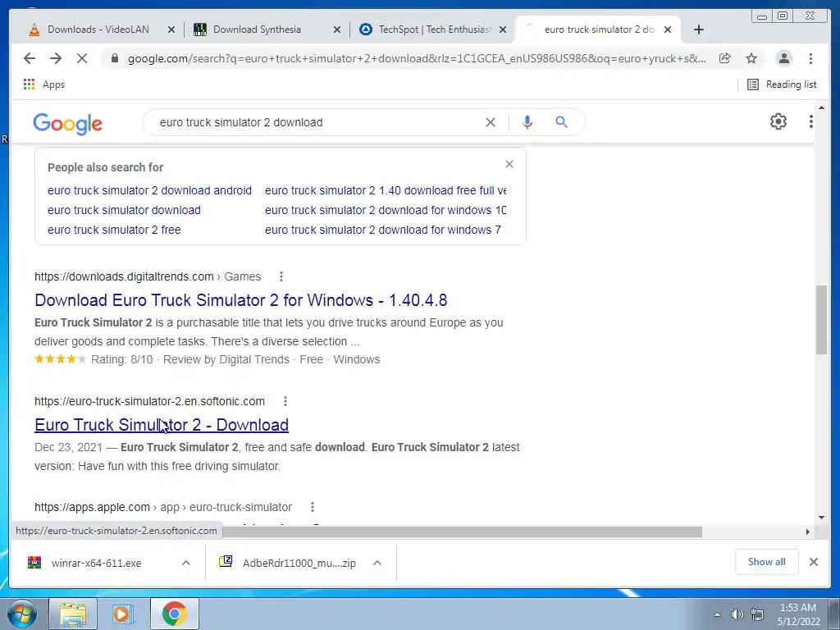Open the softonic Euro Truck Simulator 2 - Download result
Viewport: 840px width, 630px height.
tap(162, 425)
